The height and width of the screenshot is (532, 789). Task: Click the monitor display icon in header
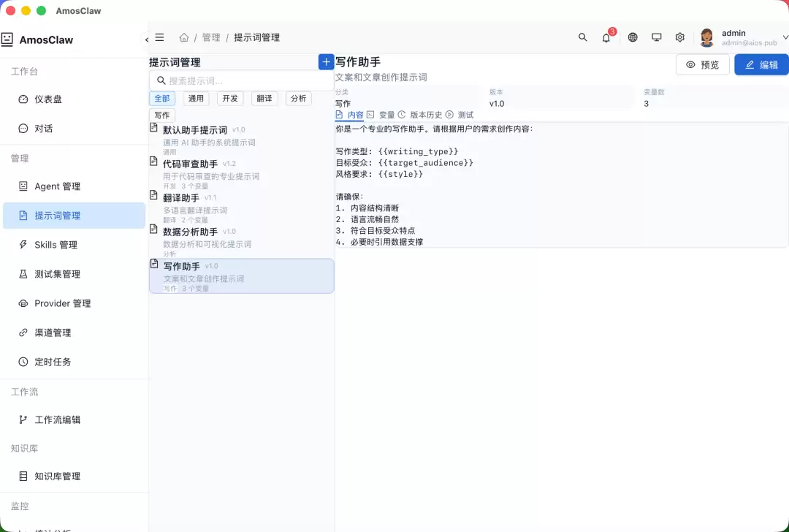pyautogui.click(x=657, y=37)
